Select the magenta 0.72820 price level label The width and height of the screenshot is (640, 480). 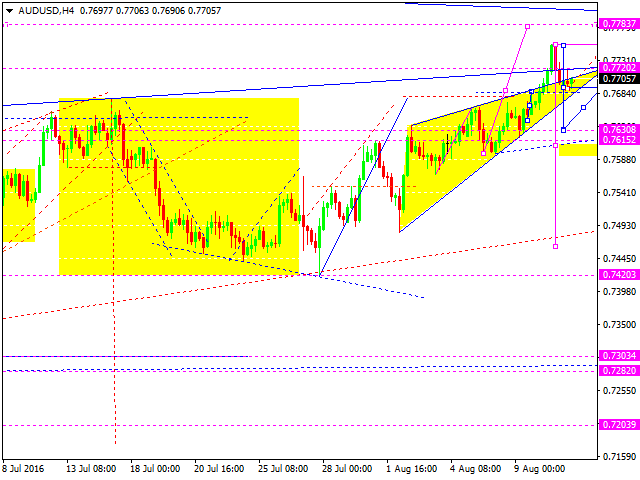tap(619, 371)
